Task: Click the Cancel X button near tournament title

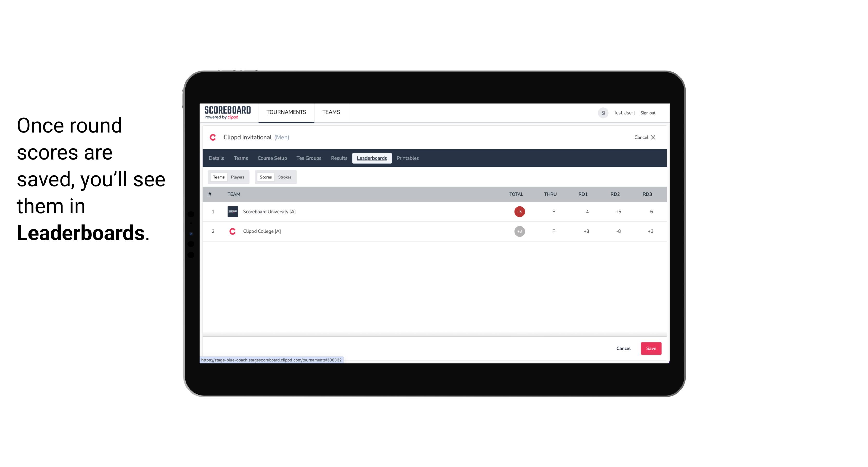Action: (x=644, y=137)
